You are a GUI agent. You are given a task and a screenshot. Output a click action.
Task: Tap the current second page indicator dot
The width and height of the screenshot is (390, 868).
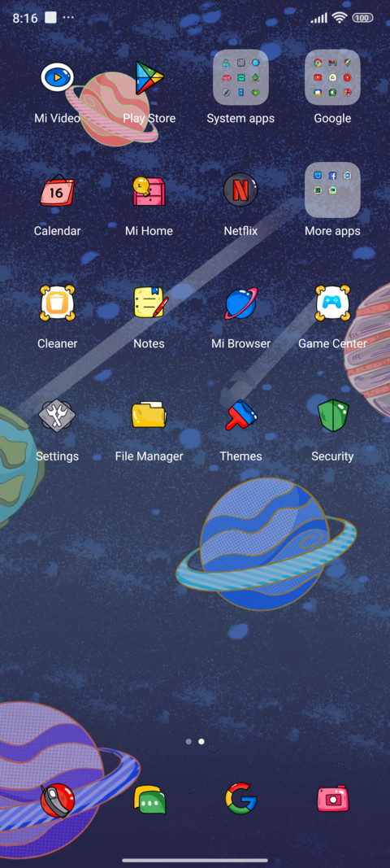[201, 741]
